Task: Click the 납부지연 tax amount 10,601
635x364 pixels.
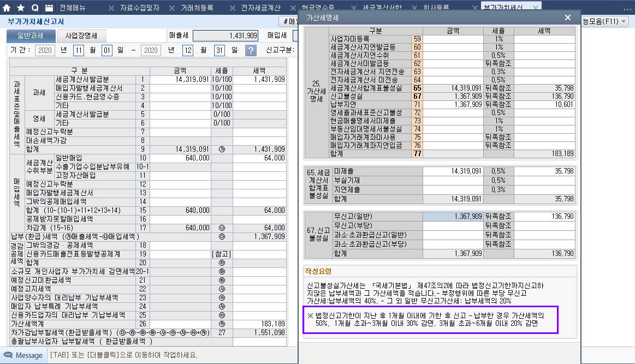Action: tap(544, 104)
